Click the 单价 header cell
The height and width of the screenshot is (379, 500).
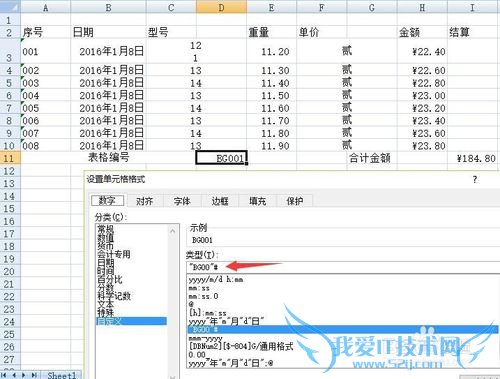click(322, 32)
